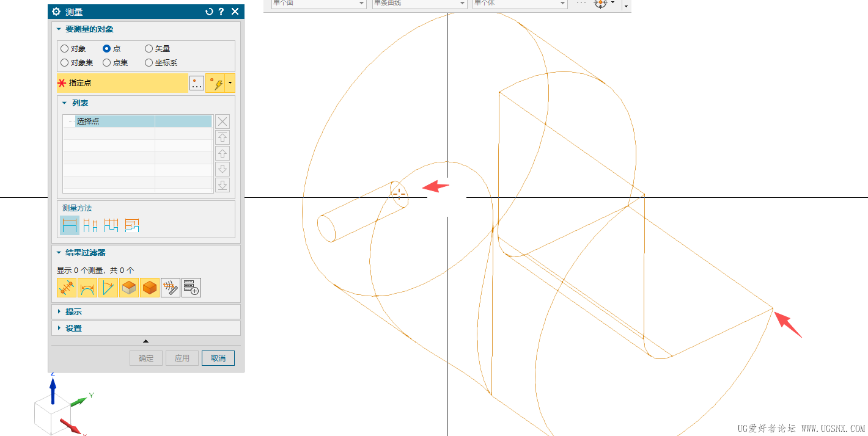The width and height of the screenshot is (868, 436).
Task: Move the list item up one
Action: [223, 153]
